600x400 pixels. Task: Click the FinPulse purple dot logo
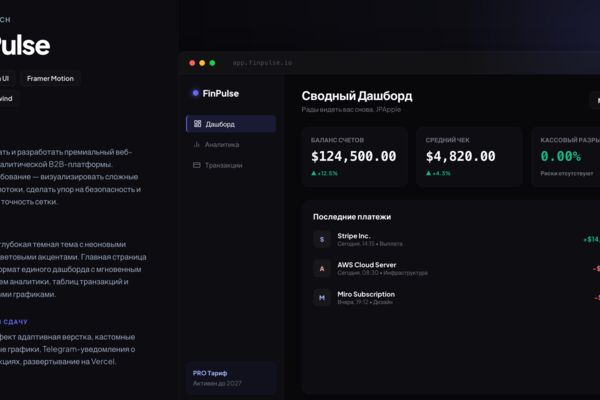click(196, 93)
